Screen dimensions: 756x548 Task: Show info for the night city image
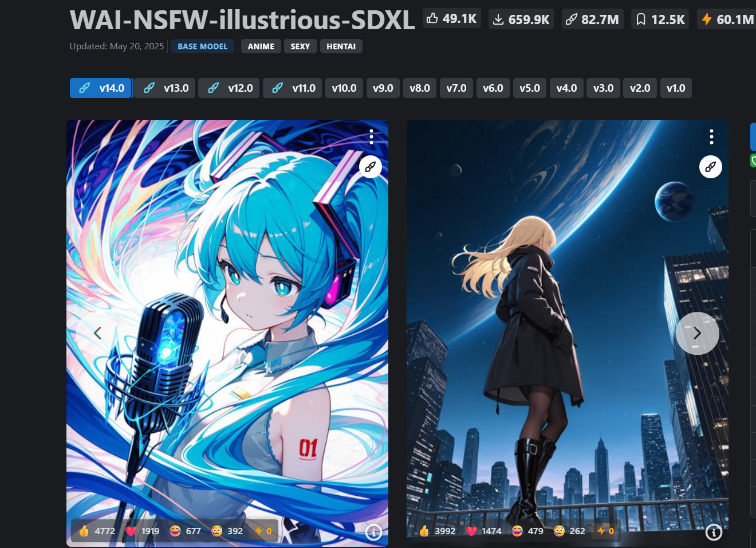714,533
